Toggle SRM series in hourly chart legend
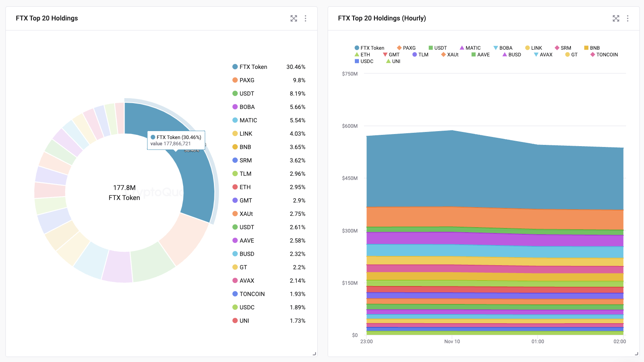The width and height of the screenshot is (644, 362). pos(563,48)
